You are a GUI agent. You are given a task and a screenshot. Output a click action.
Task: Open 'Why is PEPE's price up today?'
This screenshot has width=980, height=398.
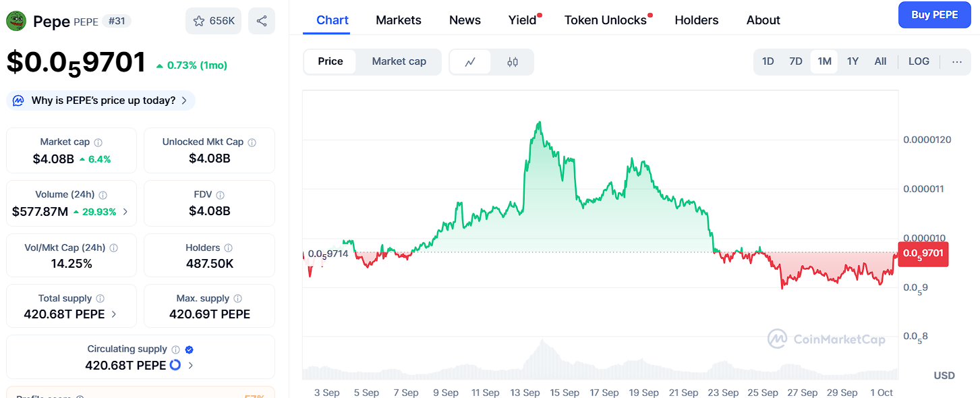(x=101, y=101)
